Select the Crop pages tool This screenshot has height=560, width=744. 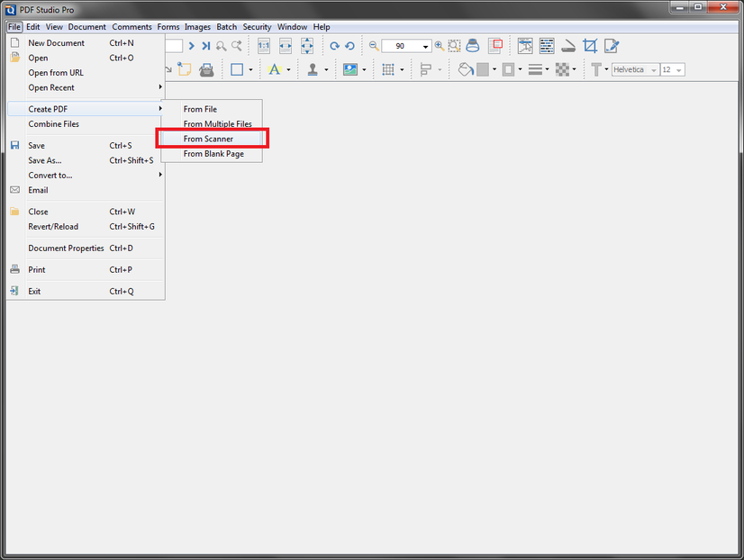tap(590, 46)
